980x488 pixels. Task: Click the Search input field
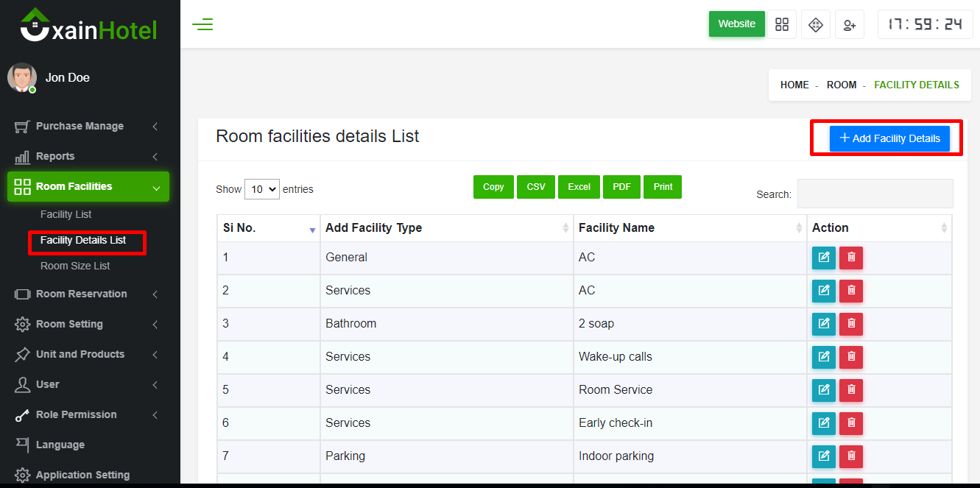(x=875, y=194)
